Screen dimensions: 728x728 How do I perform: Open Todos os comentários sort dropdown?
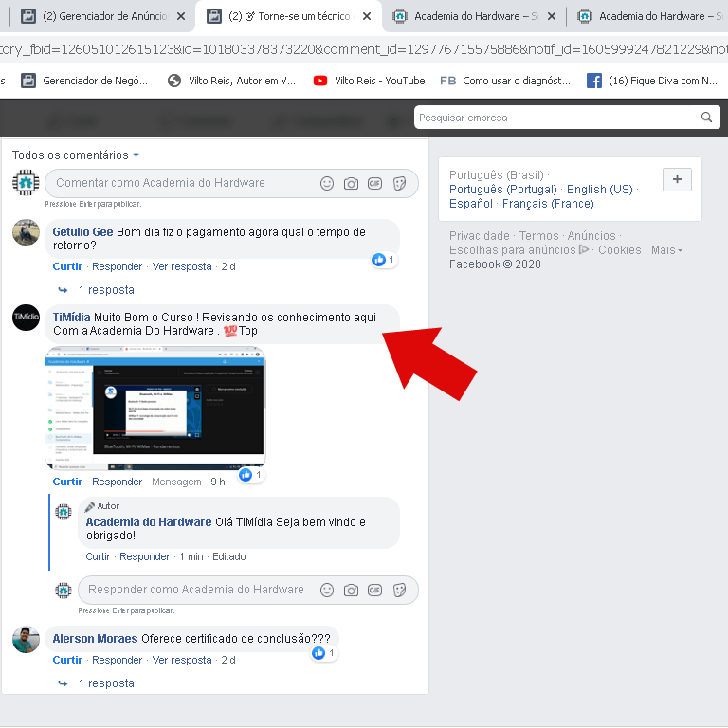pos(76,155)
